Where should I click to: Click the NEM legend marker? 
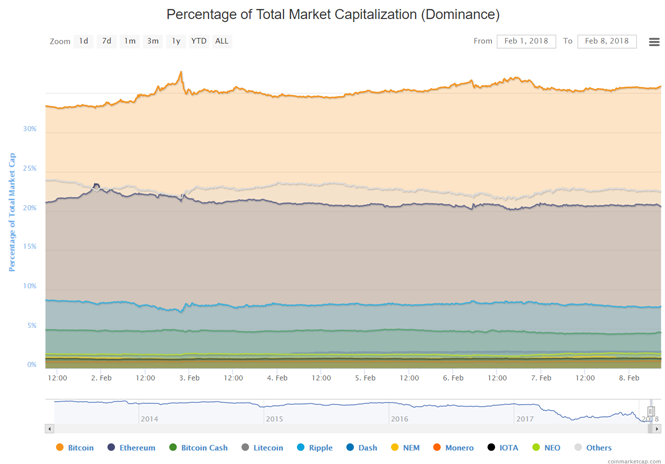395,448
